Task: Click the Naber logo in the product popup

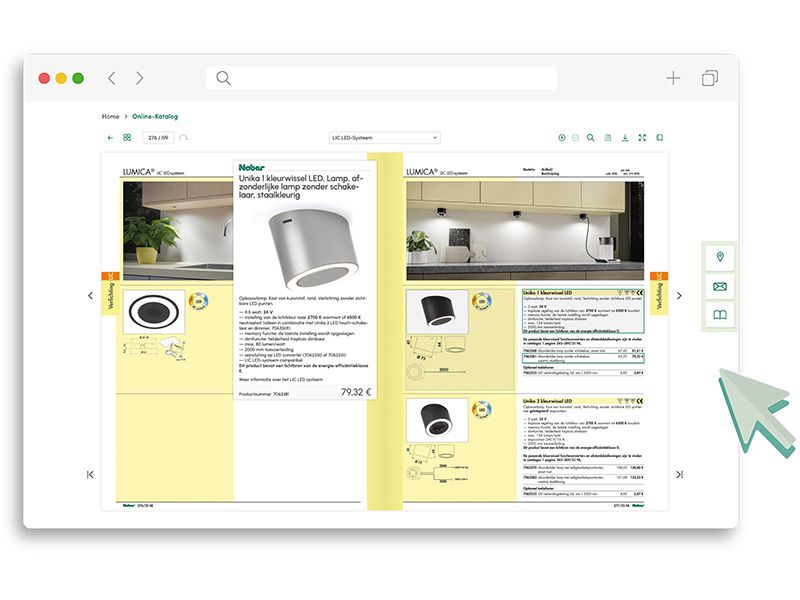Action: pyautogui.click(x=252, y=167)
